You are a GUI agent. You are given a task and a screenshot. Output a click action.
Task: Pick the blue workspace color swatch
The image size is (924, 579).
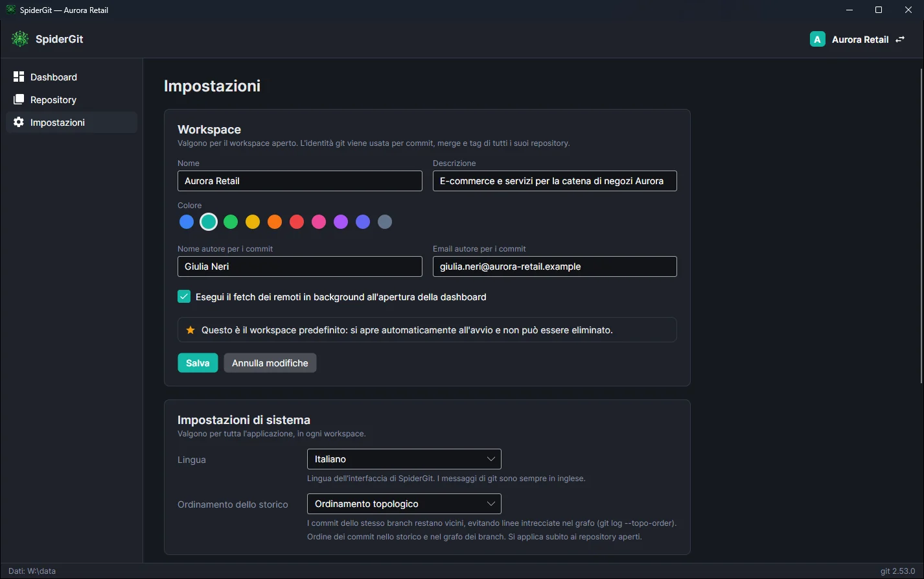tap(187, 222)
